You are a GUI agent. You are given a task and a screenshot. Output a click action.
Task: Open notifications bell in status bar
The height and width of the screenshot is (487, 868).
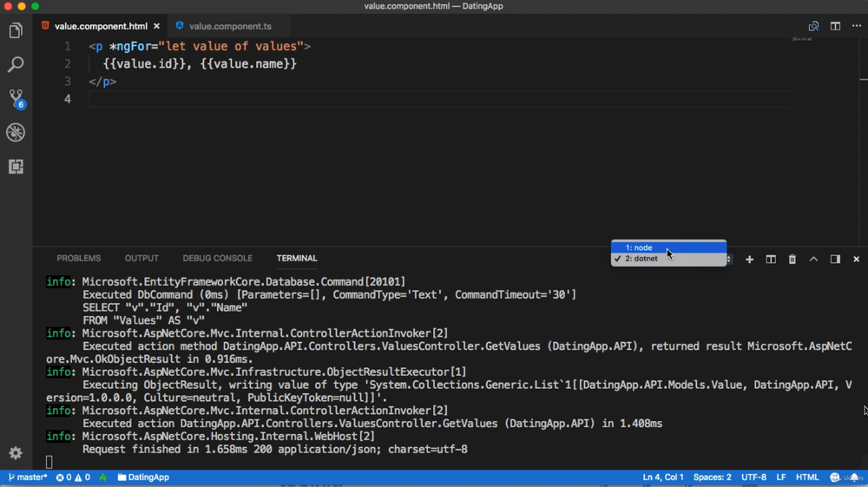pos(854,477)
